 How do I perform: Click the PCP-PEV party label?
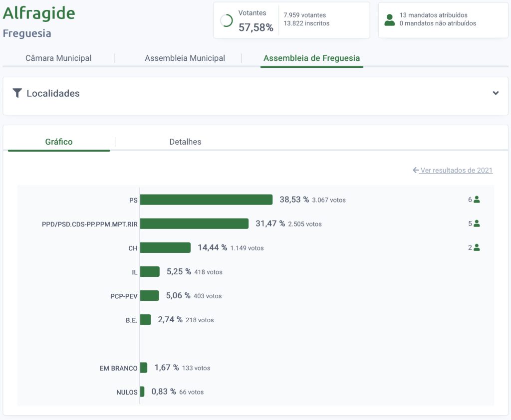124,296
